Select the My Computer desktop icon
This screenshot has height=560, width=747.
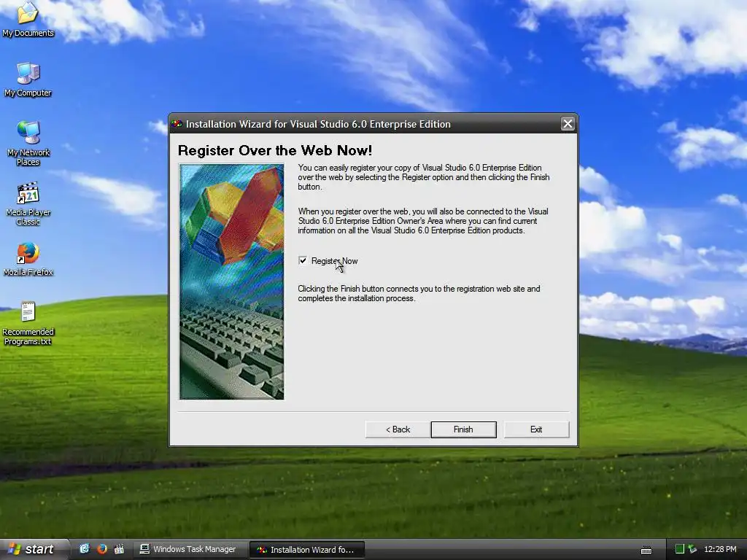pyautogui.click(x=28, y=79)
